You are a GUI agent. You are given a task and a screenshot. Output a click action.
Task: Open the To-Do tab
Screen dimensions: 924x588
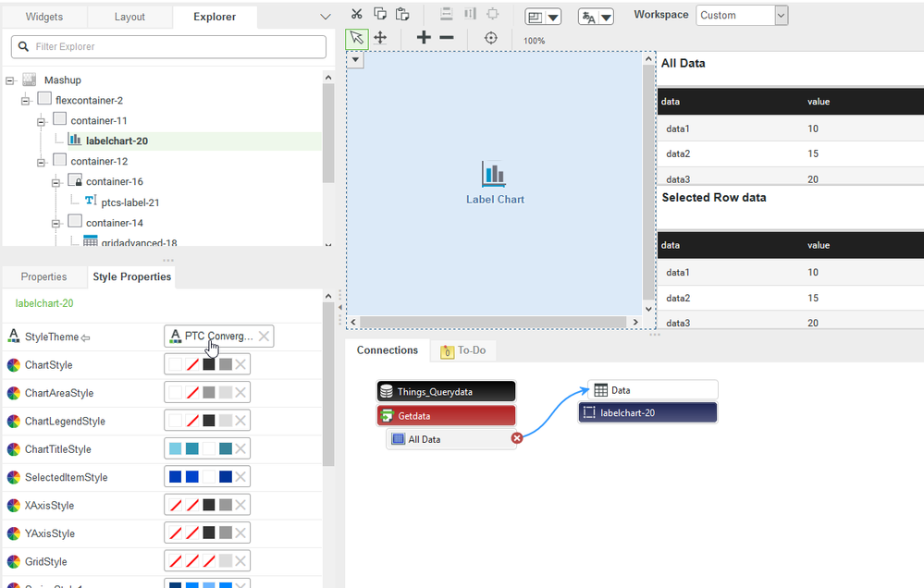[463, 350]
